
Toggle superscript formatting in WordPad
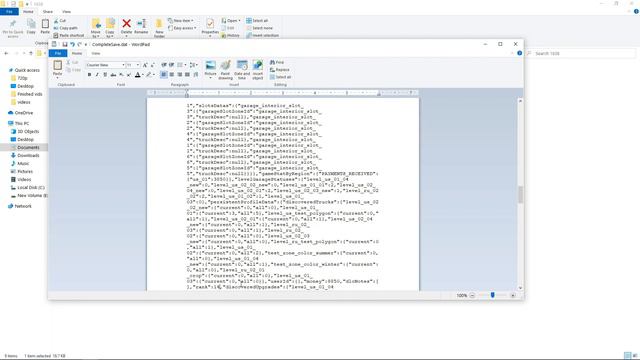point(129,75)
